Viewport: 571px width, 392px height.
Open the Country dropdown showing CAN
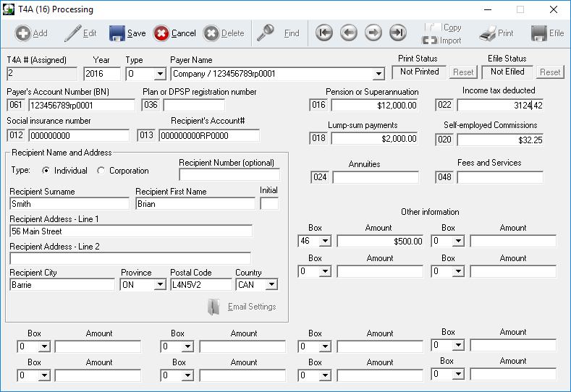pyautogui.click(x=271, y=285)
